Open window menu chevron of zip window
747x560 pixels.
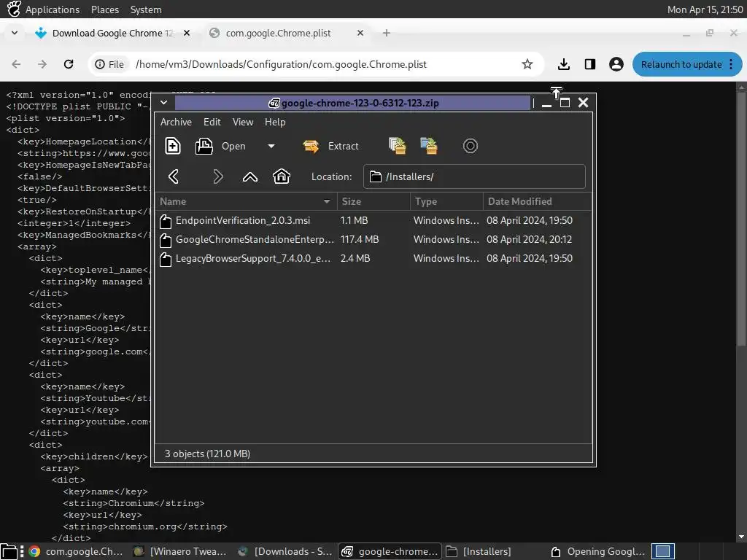(164, 102)
